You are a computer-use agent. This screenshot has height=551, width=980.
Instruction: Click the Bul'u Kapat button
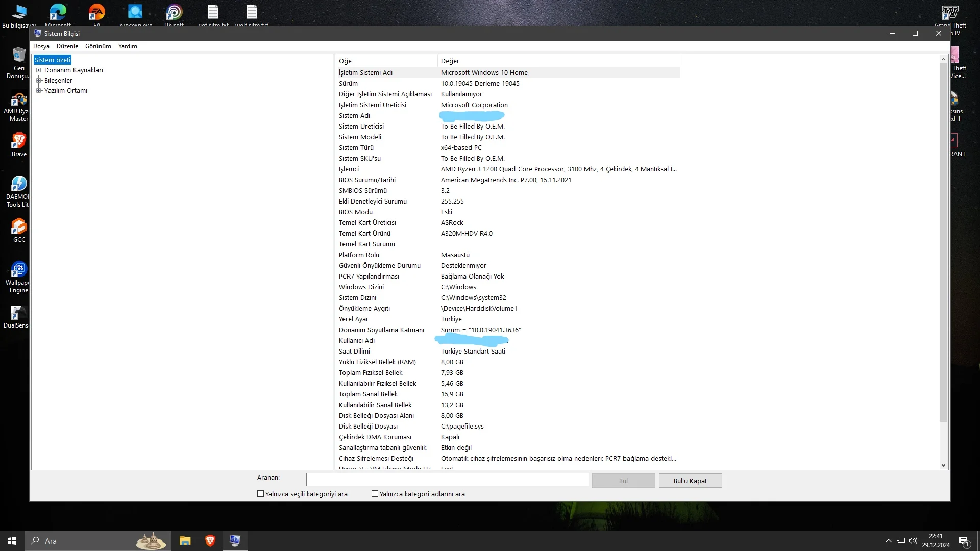click(x=690, y=481)
